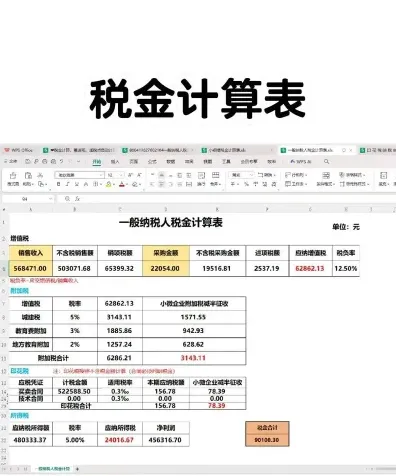Select cell showing 24016.67

pyautogui.click(x=120, y=440)
